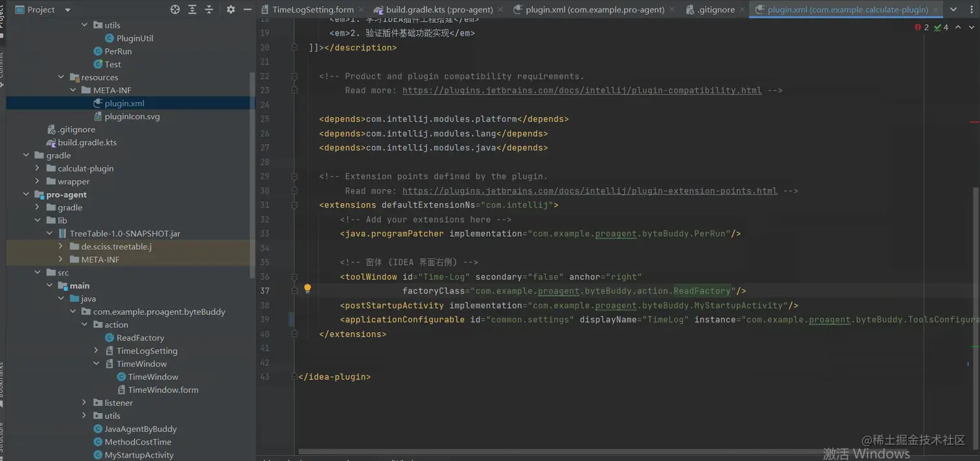Select PerRun class in Project tree

click(117, 51)
